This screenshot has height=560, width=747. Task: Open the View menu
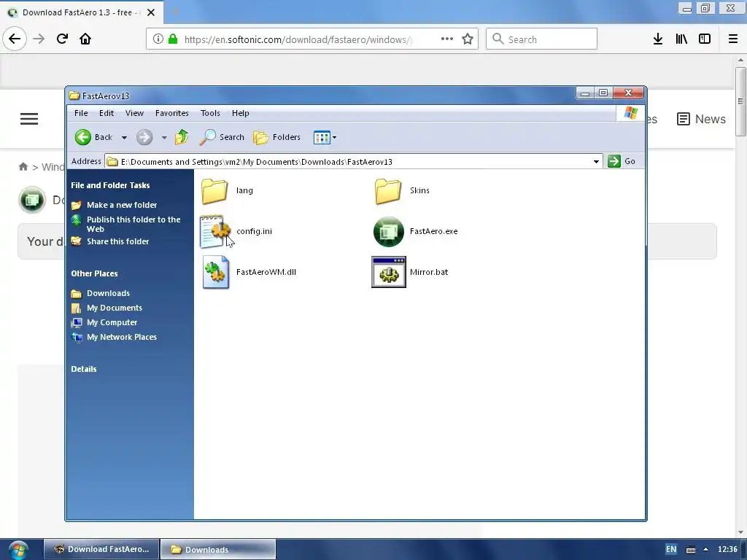(134, 113)
